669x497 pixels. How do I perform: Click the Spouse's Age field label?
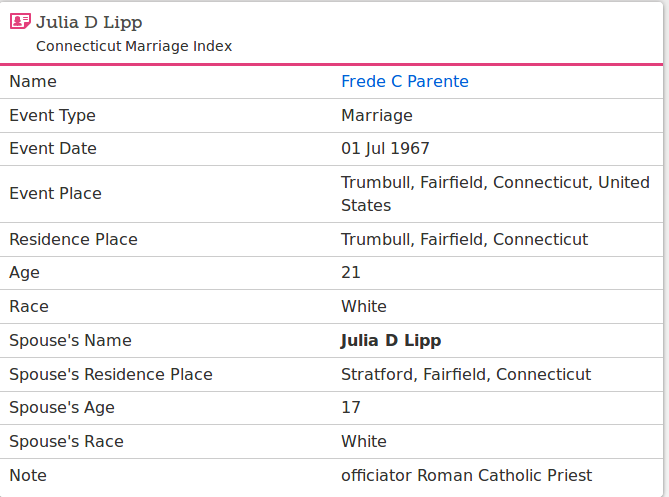[62, 407]
